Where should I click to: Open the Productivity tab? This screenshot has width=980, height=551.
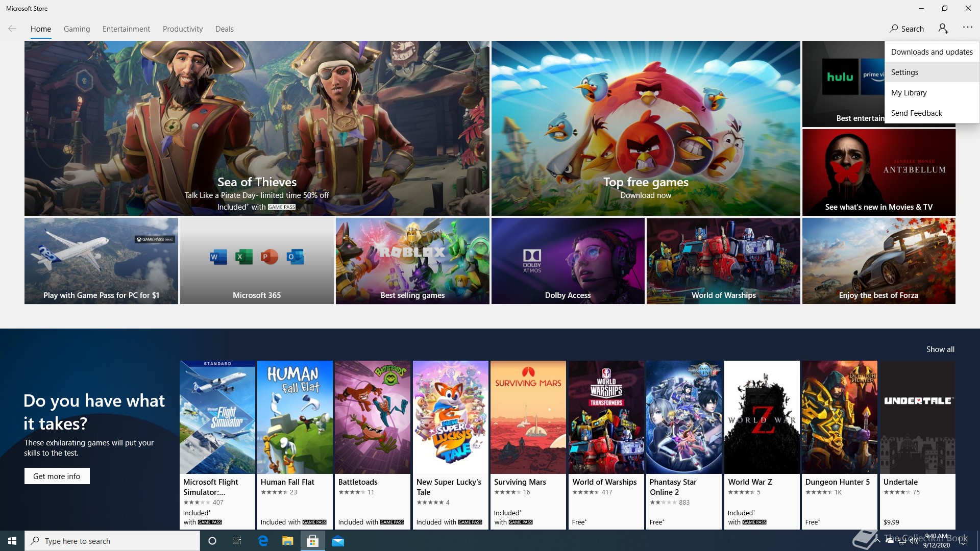coord(183,29)
